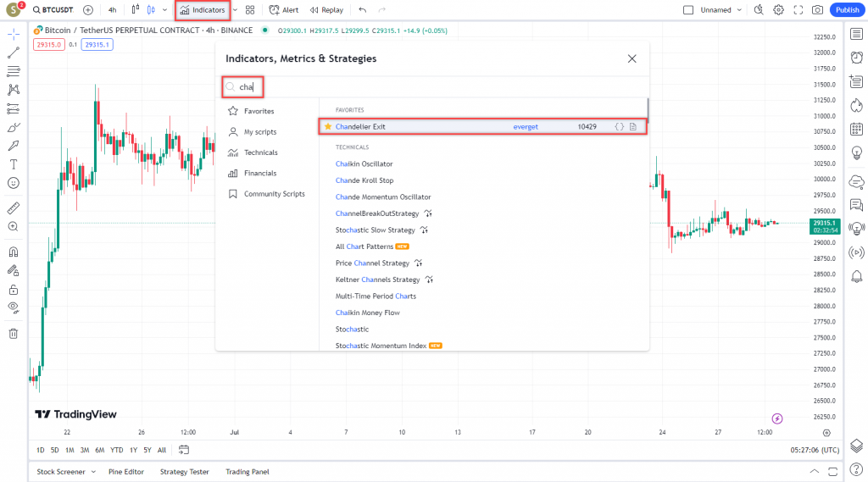868x482 pixels.
Task: Hide all drawings eye icon
Action: [14, 308]
